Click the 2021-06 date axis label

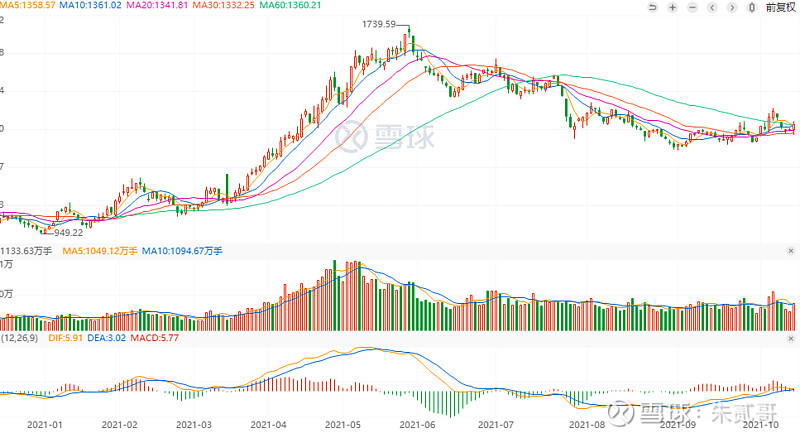tap(417, 425)
